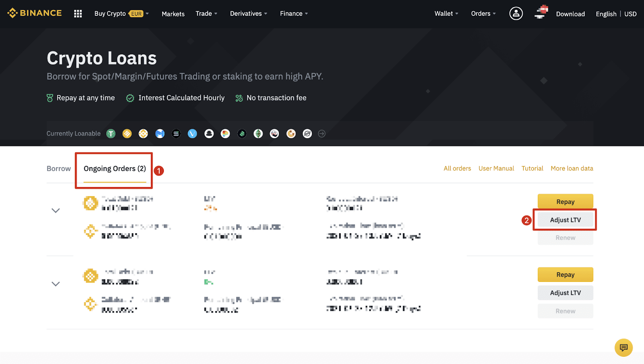Expand the first ongoing loan order
This screenshot has width=644, height=364.
56,210
